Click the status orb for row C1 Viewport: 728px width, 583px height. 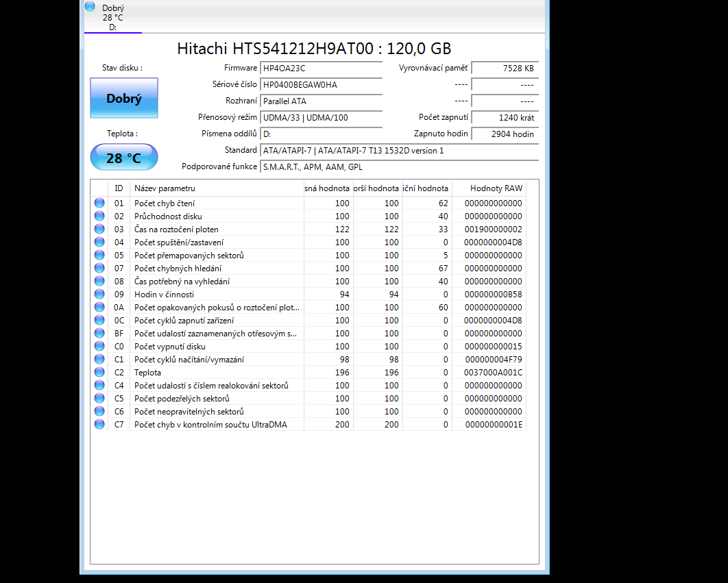click(x=99, y=359)
